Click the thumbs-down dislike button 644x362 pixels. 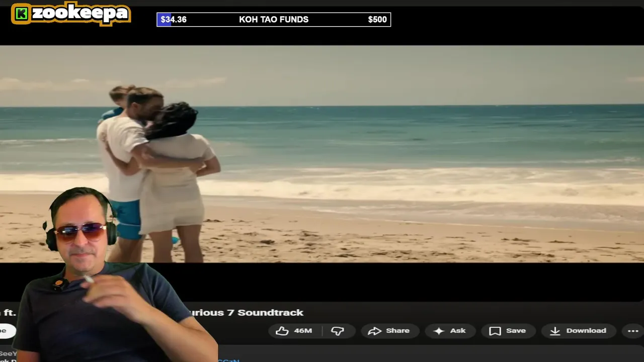(338, 331)
